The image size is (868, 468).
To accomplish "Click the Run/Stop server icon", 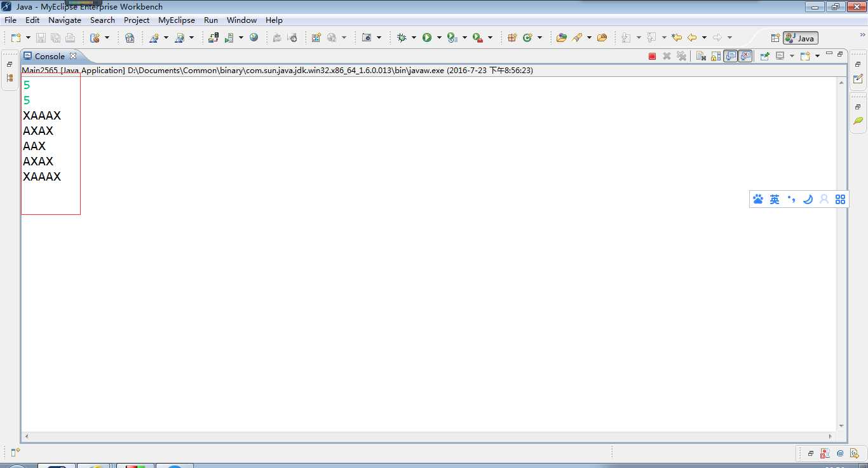I will (229, 38).
